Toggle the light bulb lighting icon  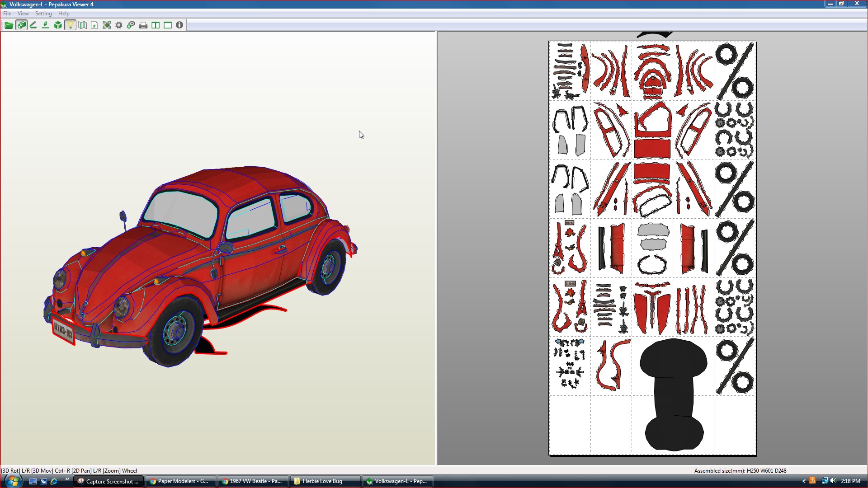pos(70,25)
